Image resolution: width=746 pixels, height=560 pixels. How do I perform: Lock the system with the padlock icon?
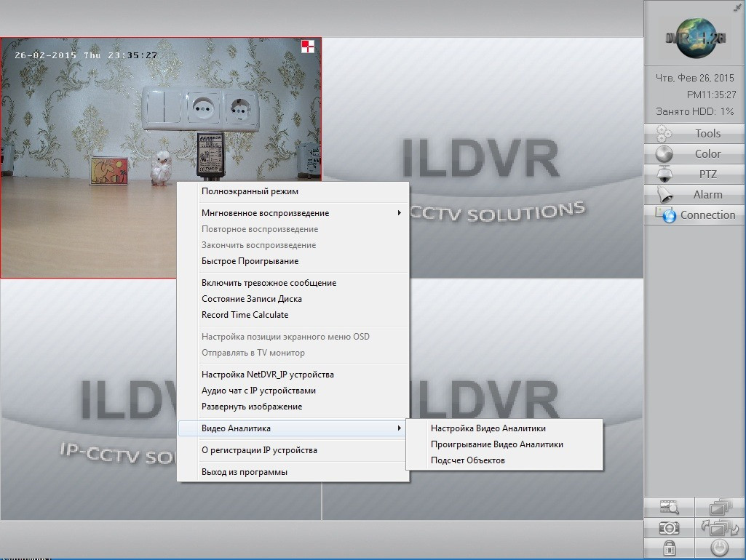pyautogui.click(x=669, y=548)
